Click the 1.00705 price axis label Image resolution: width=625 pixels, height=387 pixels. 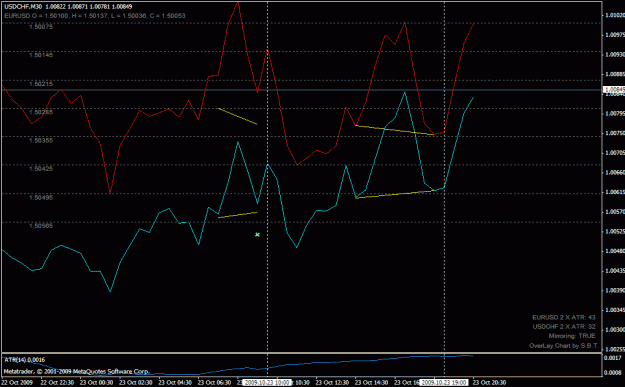(x=615, y=153)
